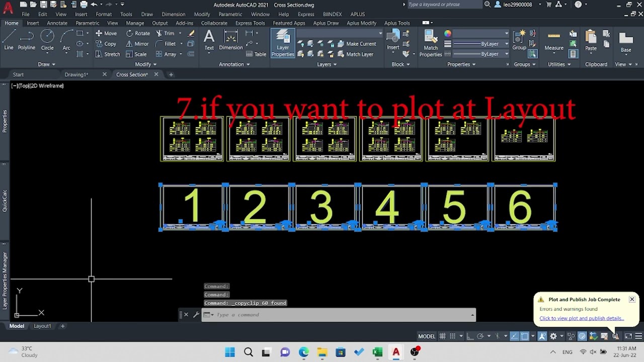Expand the Layers panel dropdown
The height and width of the screenshot is (362, 644).
coord(327,64)
